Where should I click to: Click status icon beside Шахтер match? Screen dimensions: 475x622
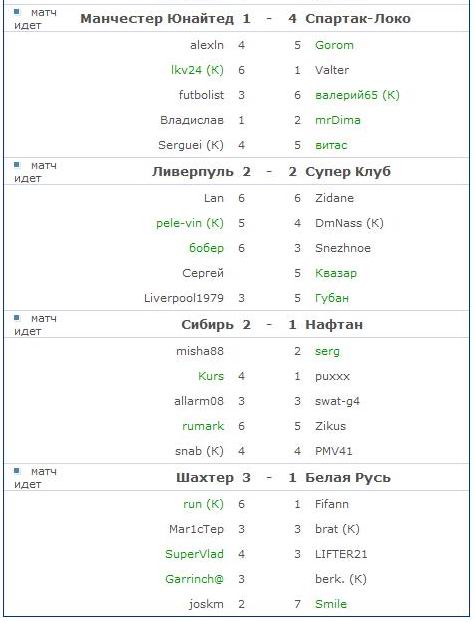tap(17, 471)
